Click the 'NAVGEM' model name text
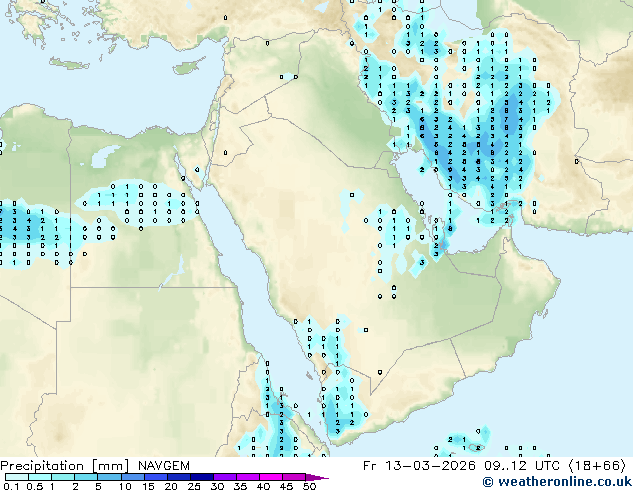 tap(163, 466)
